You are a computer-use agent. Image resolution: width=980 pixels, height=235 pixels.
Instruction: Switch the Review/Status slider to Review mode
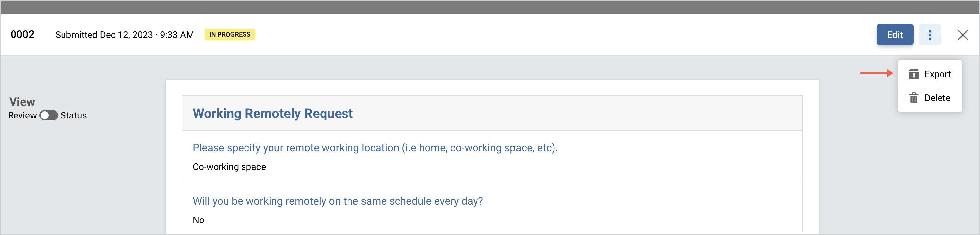click(x=48, y=116)
